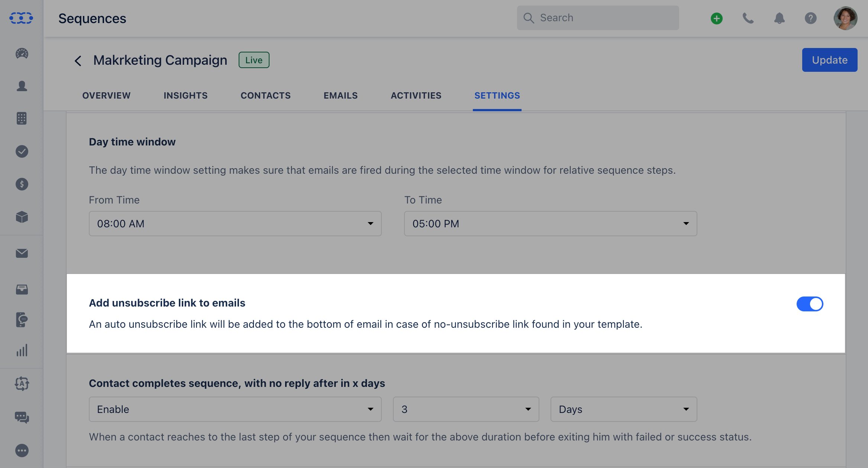
Task: Open the number of days dropdown showing 3
Action: point(466,409)
